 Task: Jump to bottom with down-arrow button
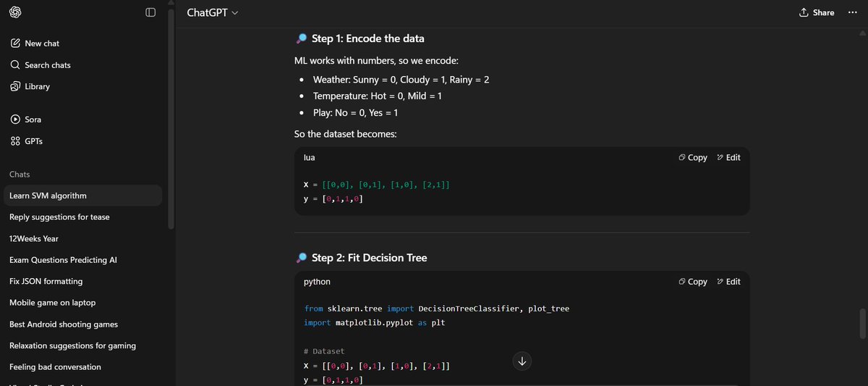(522, 361)
